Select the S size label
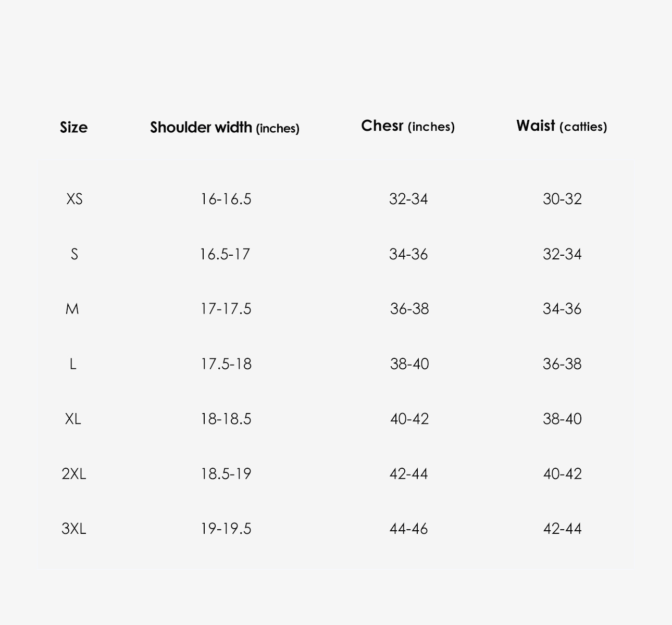Screen dimensions: 672x625 coord(74,254)
